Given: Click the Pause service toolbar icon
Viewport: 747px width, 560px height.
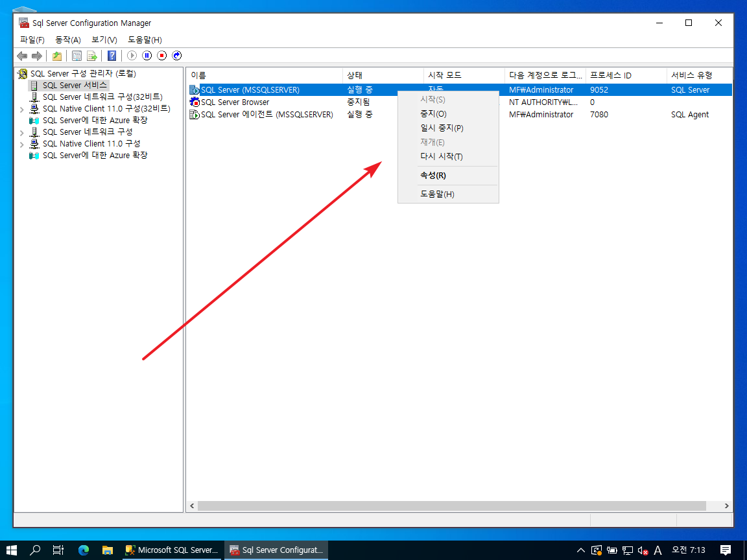Looking at the screenshot, I should click(147, 56).
